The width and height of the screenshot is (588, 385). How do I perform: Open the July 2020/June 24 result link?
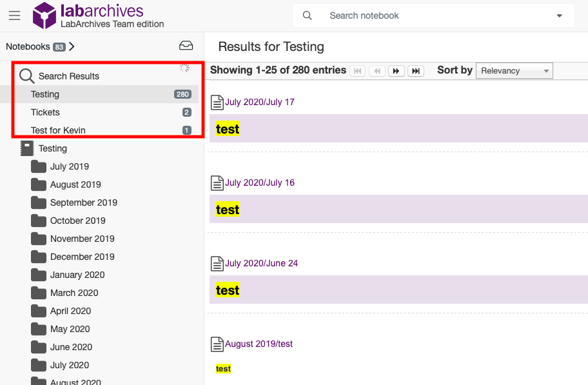pyautogui.click(x=261, y=263)
